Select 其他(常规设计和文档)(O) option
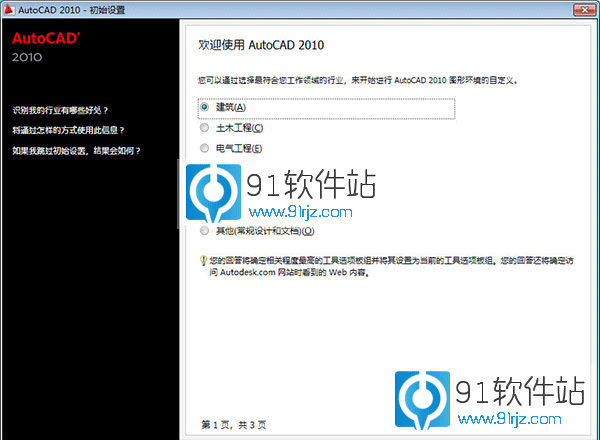The width and height of the screenshot is (600, 440). (x=205, y=231)
